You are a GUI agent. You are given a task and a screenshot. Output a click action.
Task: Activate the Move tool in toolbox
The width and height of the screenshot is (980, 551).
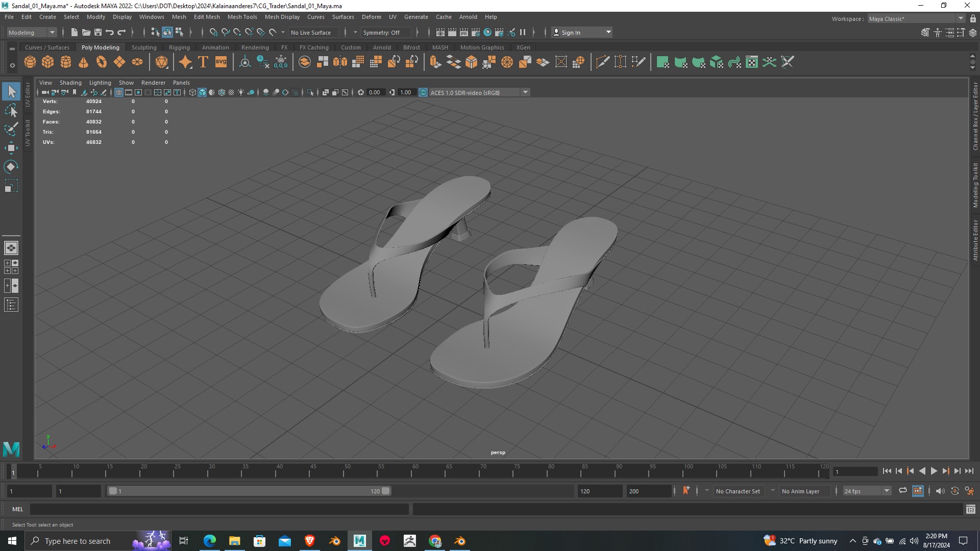coord(11,148)
